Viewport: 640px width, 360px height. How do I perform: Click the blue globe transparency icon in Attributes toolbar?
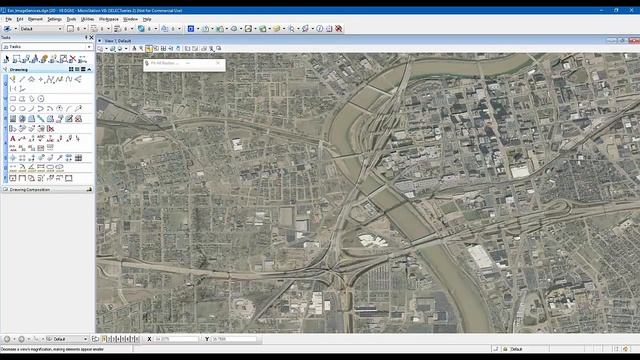pyautogui.click(x=141, y=29)
